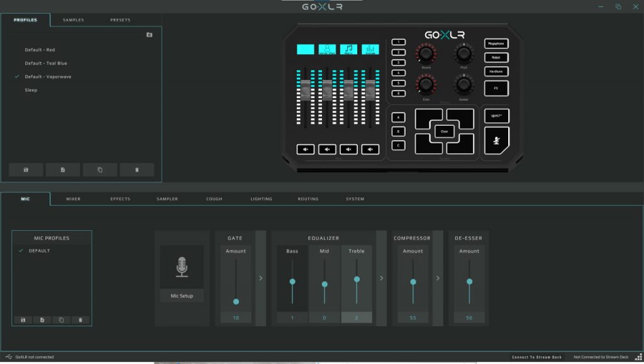Expand the chevron after the Equalizer section

tap(381, 277)
